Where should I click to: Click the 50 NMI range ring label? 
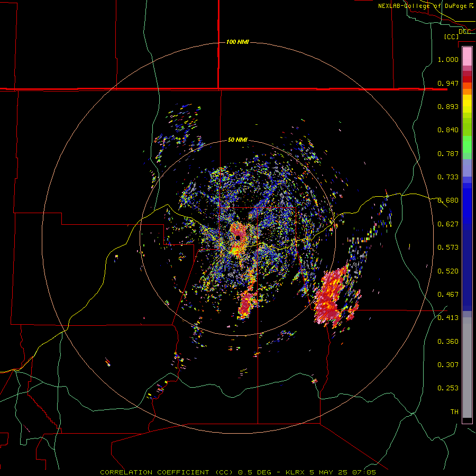pos(237,140)
